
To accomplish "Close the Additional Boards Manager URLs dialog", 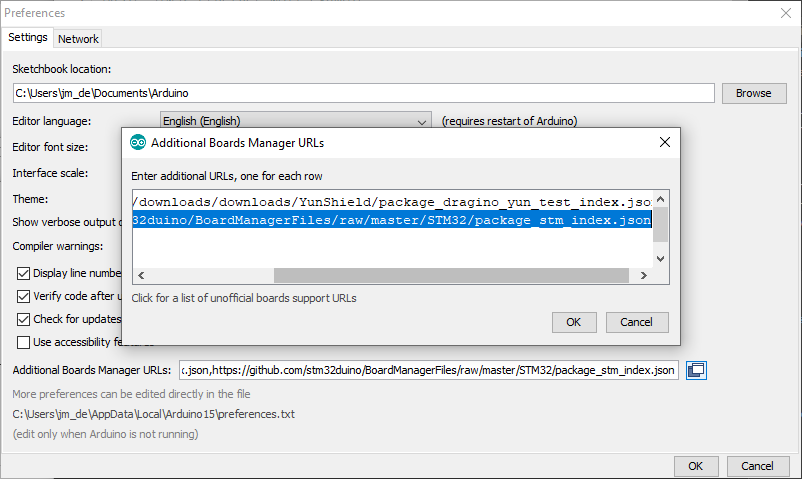I will [664, 142].
